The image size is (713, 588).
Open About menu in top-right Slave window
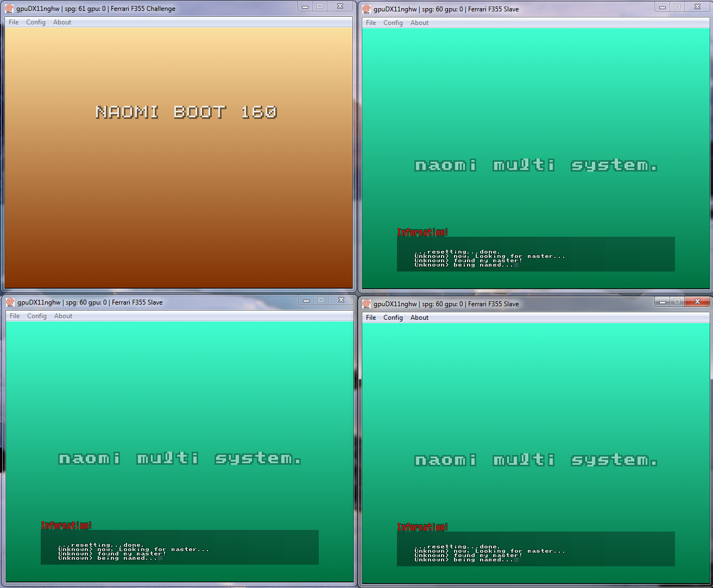pyautogui.click(x=419, y=23)
